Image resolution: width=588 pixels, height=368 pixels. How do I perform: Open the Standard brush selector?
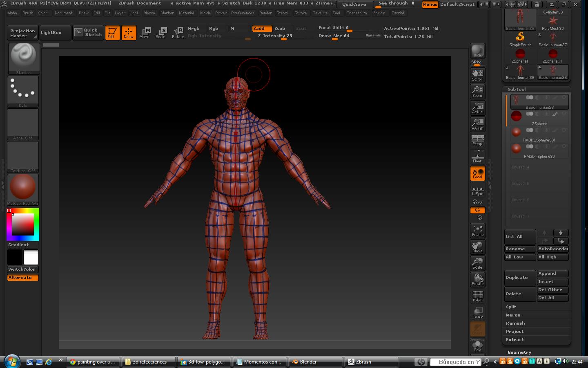tap(24, 58)
